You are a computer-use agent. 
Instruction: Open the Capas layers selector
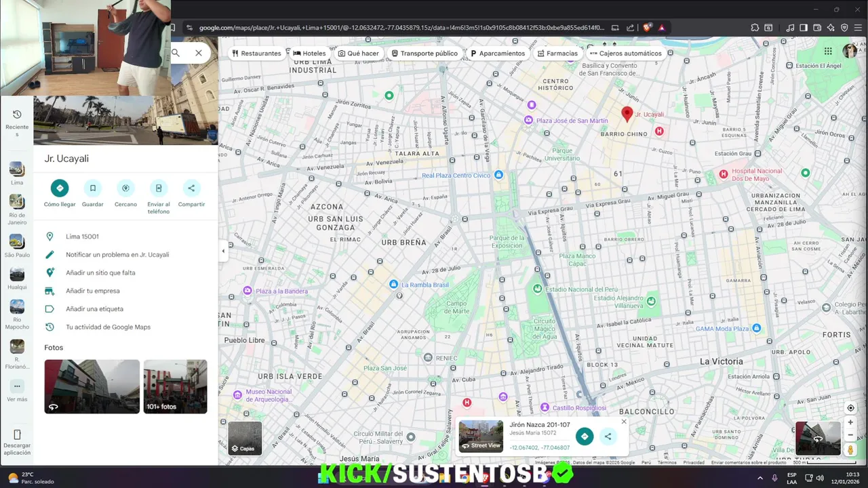click(245, 438)
